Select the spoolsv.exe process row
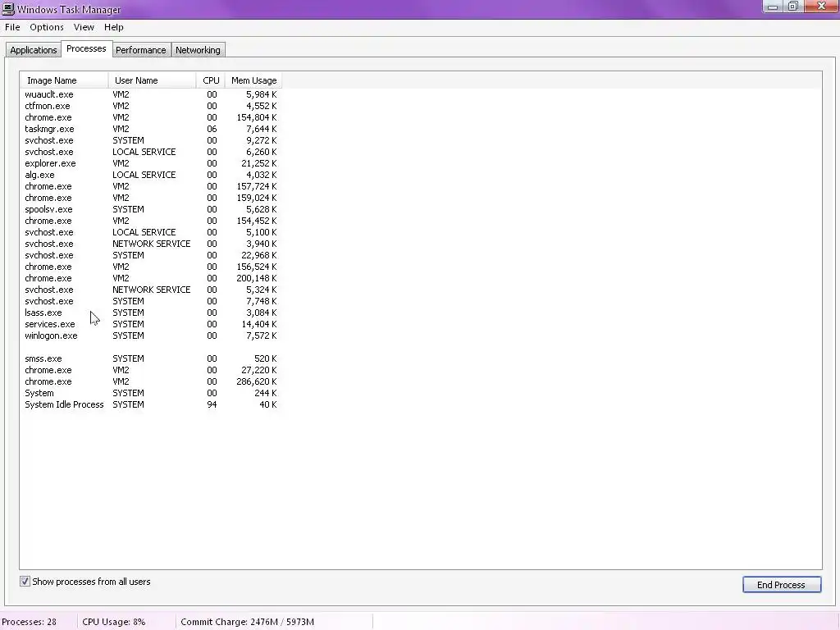Image resolution: width=840 pixels, height=630 pixels. click(151, 209)
